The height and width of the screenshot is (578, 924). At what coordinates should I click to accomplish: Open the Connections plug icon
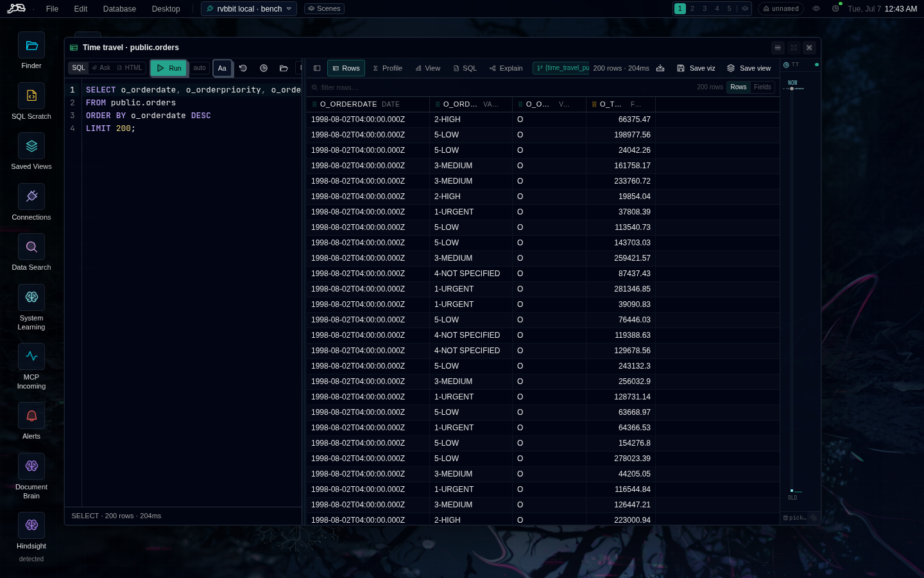31,197
